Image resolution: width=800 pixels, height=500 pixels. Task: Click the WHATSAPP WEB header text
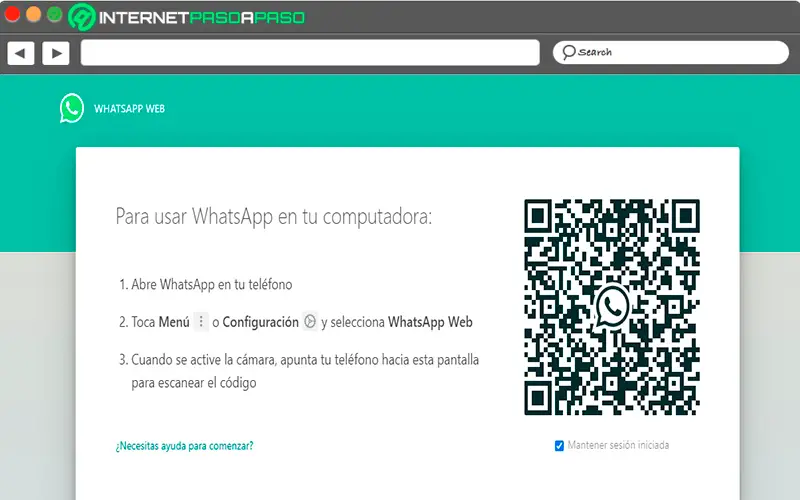point(129,109)
